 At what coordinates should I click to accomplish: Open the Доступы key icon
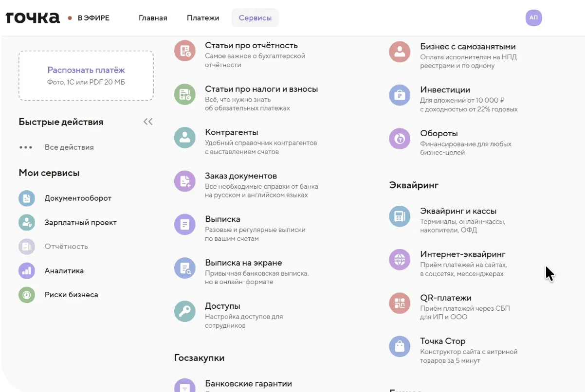pyautogui.click(x=184, y=311)
